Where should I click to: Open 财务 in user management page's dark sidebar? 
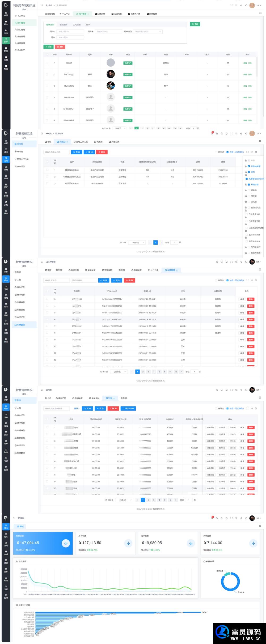6,49
